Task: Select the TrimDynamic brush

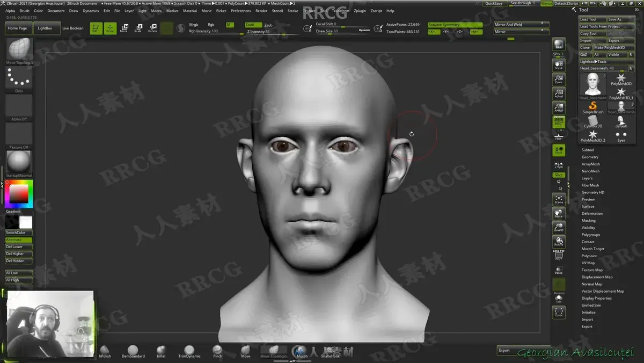Action: point(189,352)
